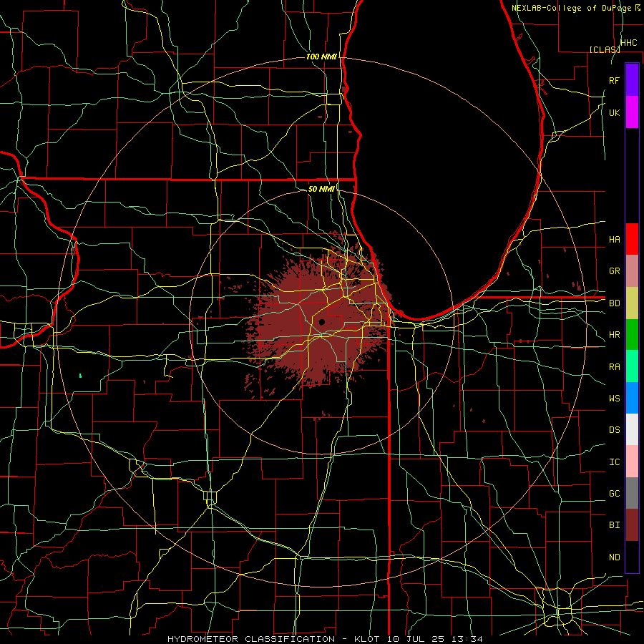Click the RA legend label
The height and width of the screenshot is (644, 644).
614,366
